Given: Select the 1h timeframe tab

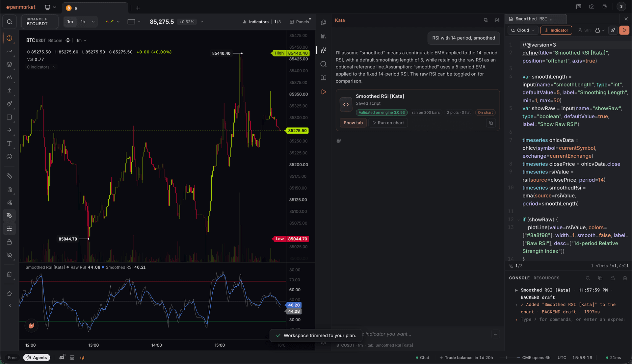Looking at the screenshot, I should [83, 22].
